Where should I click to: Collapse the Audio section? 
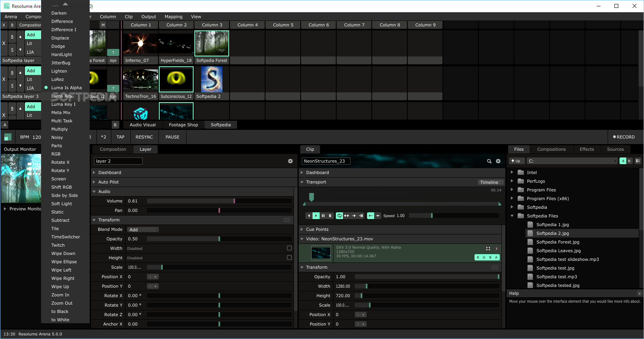coord(94,191)
